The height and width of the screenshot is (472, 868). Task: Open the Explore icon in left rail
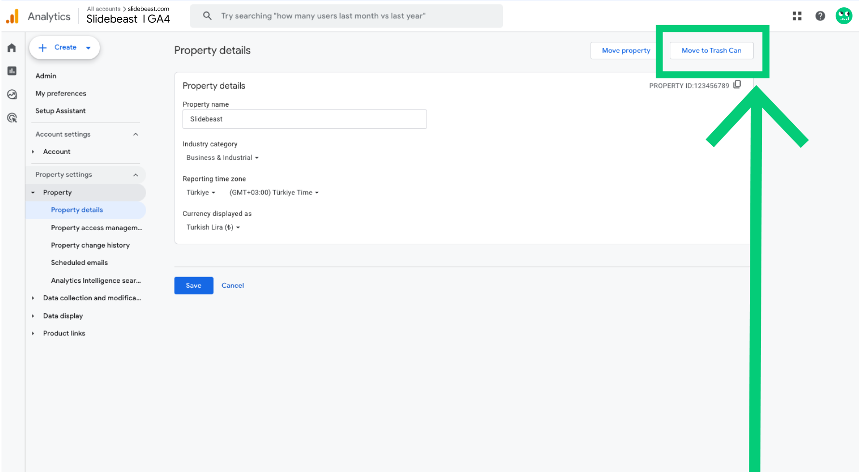(x=12, y=94)
